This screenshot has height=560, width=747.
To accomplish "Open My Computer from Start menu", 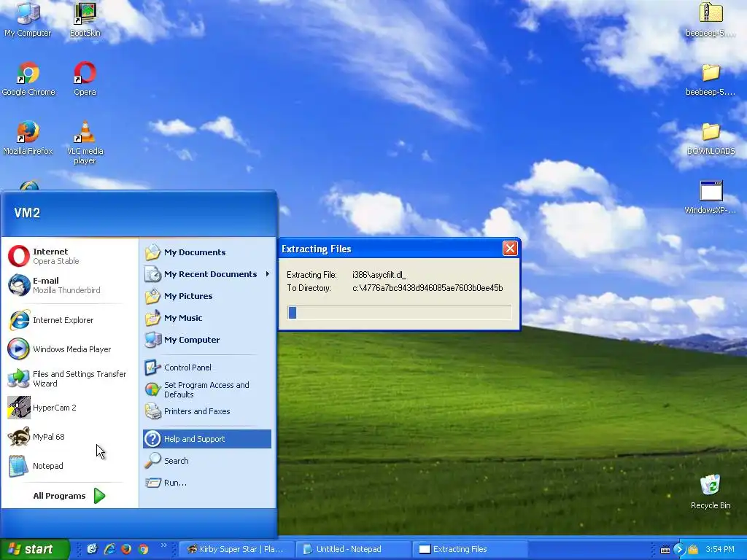I will pos(207,340).
